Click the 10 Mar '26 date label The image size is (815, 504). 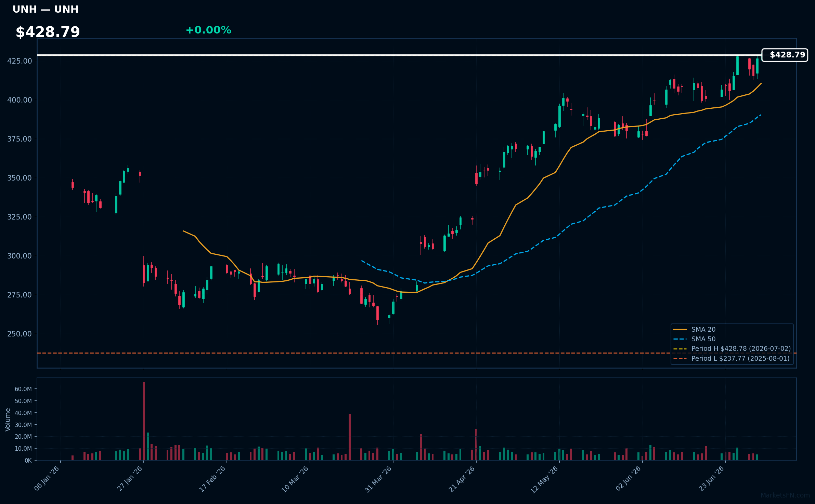pyautogui.click(x=296, y=479)
